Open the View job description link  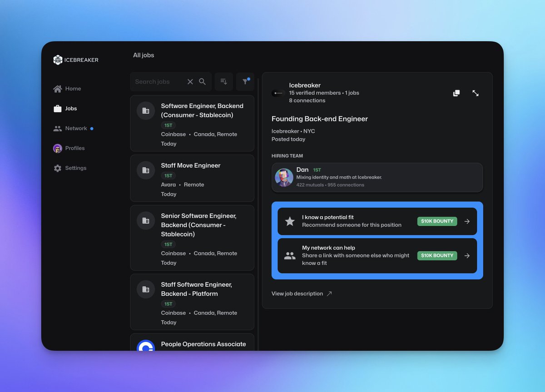coord(302,294)
